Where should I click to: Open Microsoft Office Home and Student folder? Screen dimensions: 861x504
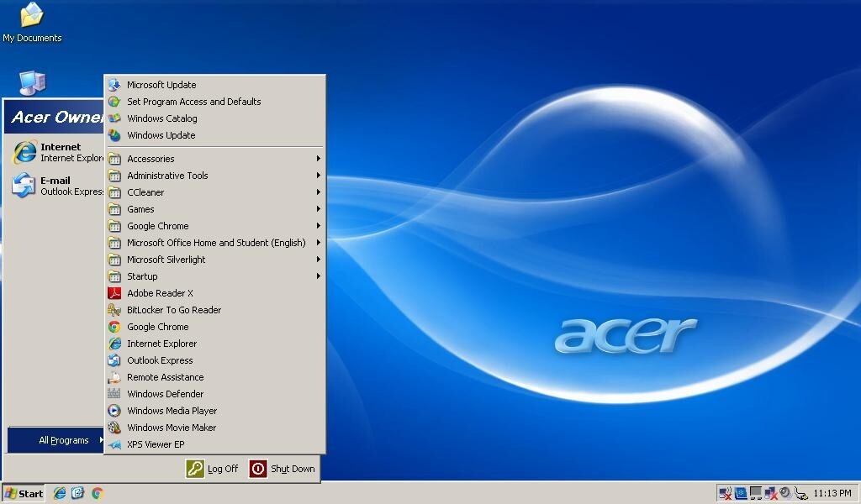tap(214, 243)
